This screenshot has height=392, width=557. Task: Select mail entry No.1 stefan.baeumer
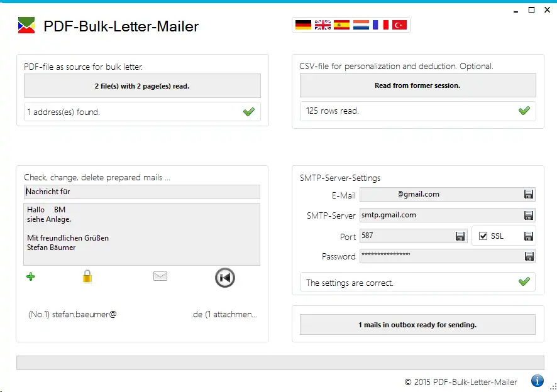click(143, 314)
